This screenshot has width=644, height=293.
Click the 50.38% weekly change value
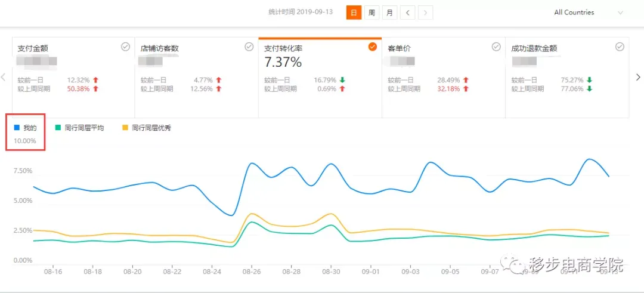pos(78,89)
